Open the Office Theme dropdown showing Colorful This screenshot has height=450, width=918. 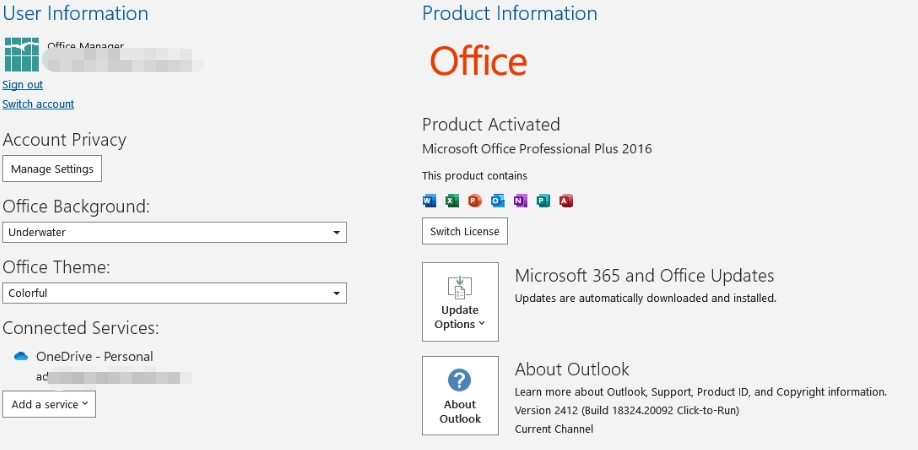pos(174,293)
